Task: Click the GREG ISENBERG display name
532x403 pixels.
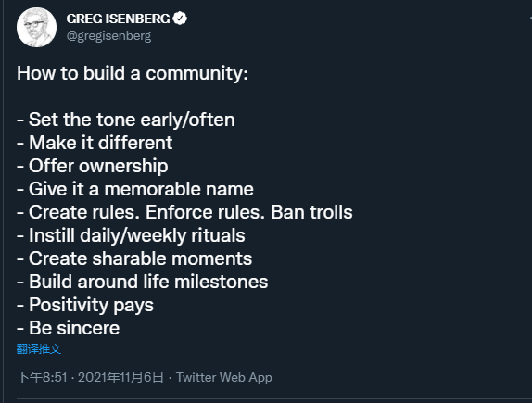Action: (118, 19)
